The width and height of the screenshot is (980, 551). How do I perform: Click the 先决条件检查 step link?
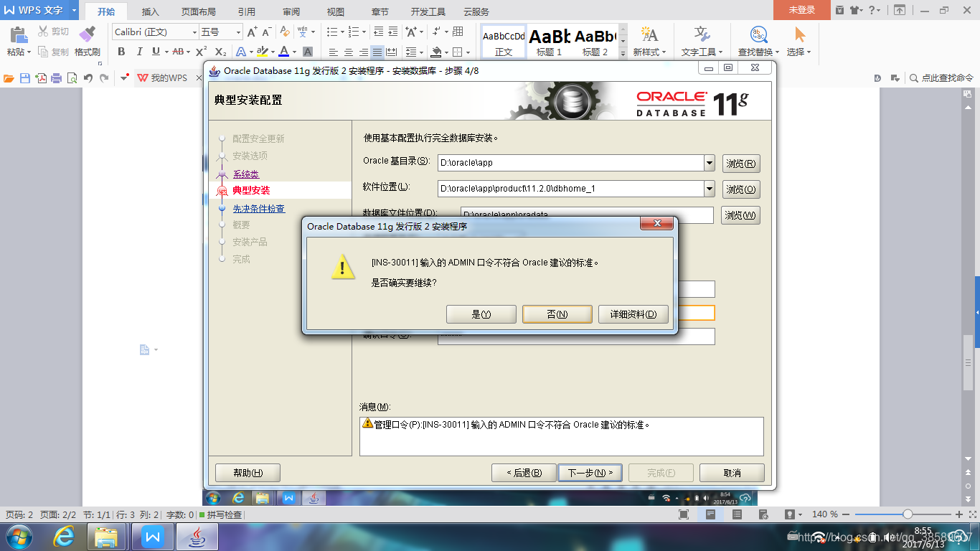(259, 209)
